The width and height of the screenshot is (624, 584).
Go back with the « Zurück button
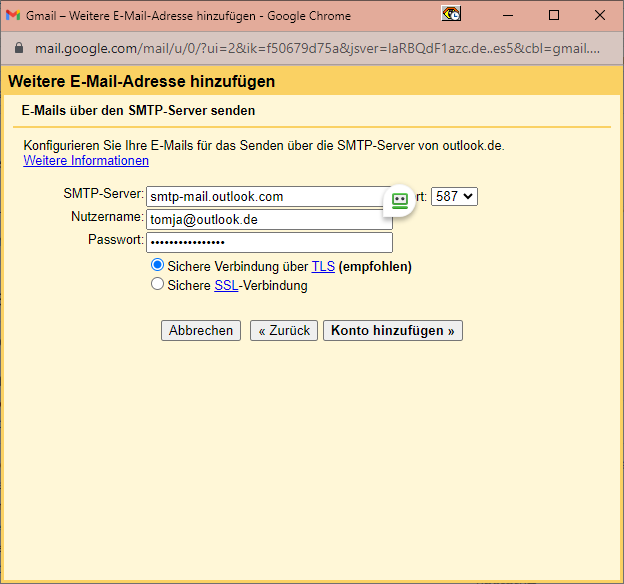tap(284, 330)
